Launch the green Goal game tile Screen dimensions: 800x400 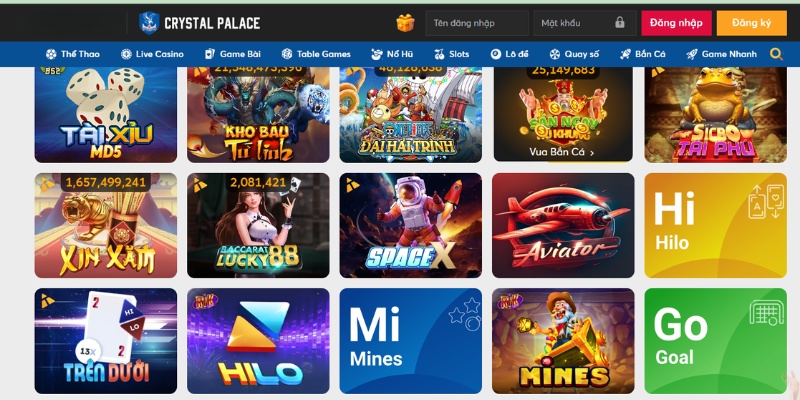click(715, 341)
